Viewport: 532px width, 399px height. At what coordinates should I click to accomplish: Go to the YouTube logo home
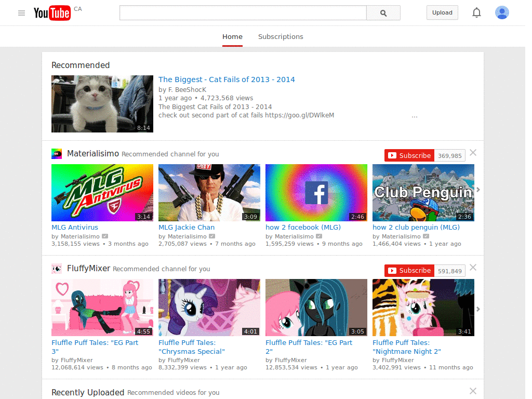pyautogui.click(x=52, y=13)
